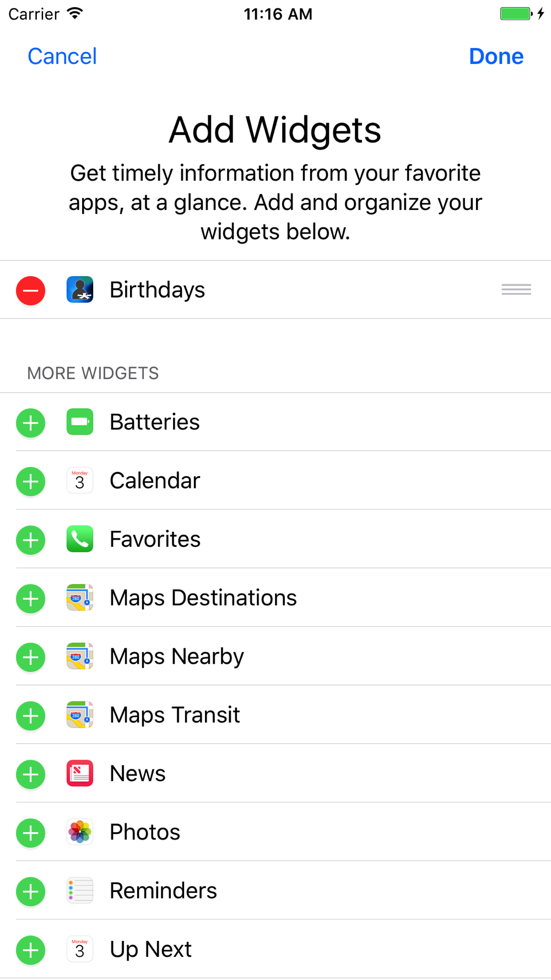Tap the Birthdays app icon

tap(80, 290)
